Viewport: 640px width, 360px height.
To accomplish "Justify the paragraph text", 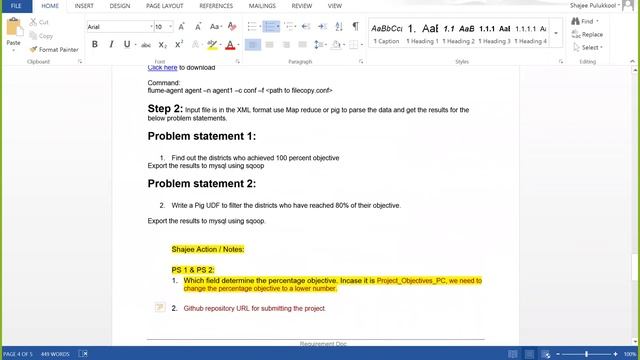I will pos(302,44).
